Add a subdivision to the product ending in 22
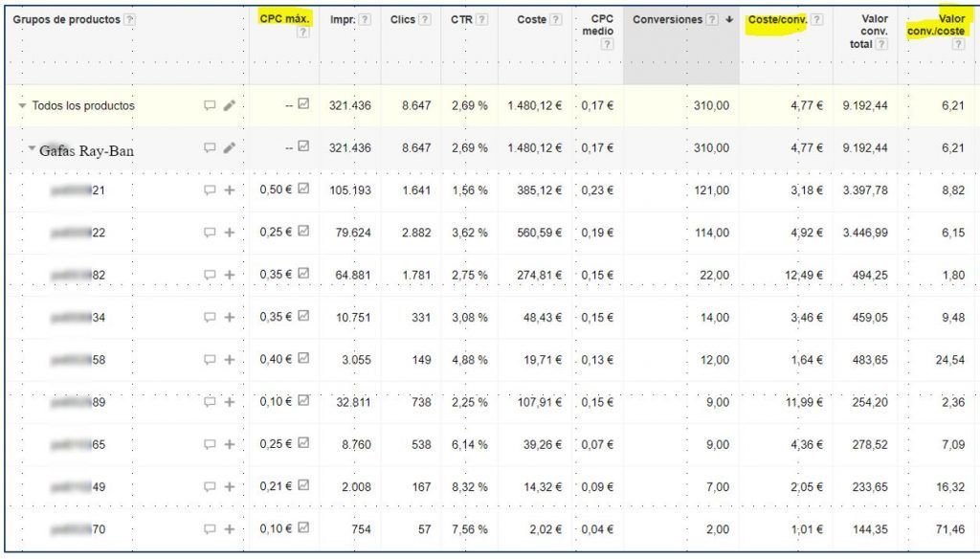The image size is (980, 559). (x=230, y=233)
